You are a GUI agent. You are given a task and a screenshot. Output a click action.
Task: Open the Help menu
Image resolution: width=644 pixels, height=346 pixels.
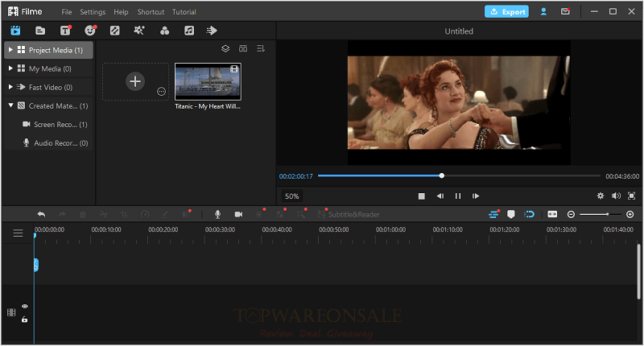121,12
